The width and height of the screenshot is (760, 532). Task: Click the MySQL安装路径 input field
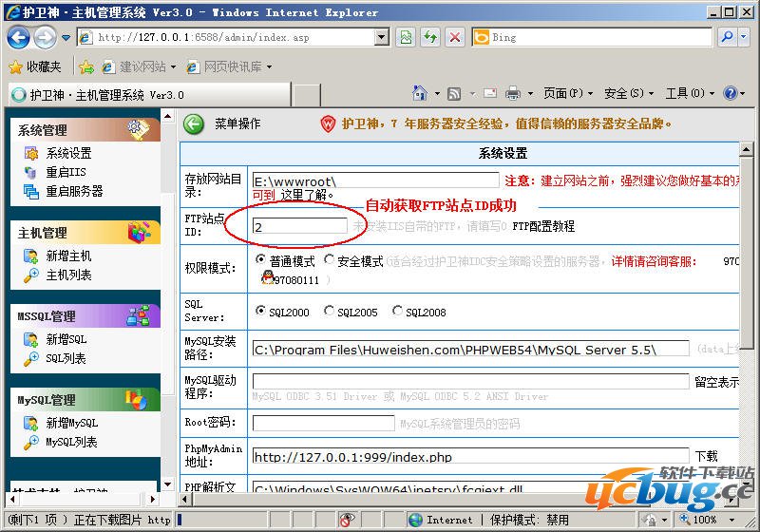coord(470,349)
